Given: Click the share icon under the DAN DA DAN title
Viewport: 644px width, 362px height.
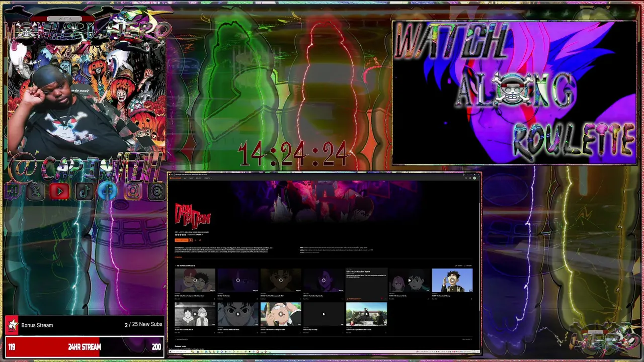Looking at the screenshot, I should (200, 240).
